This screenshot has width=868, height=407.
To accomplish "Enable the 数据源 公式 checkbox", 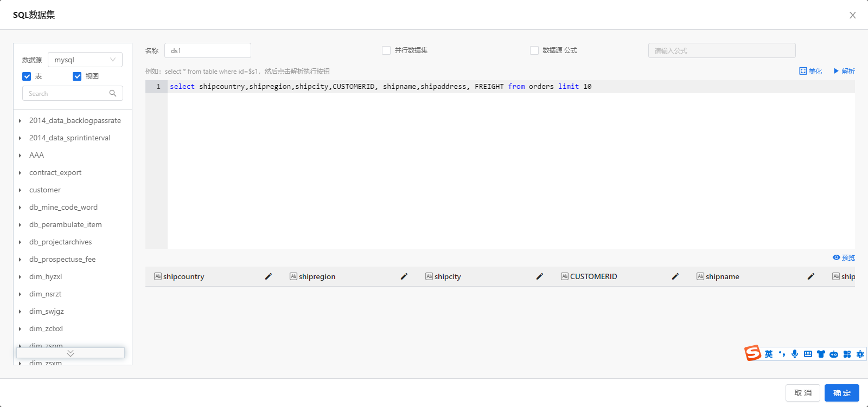I will tap(534, 50).
